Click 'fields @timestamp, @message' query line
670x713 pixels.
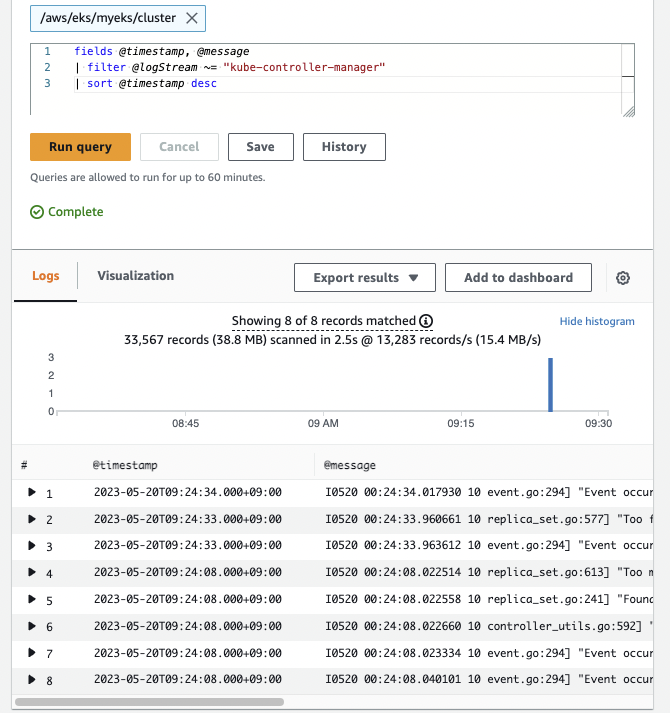[x=161, y=51]
